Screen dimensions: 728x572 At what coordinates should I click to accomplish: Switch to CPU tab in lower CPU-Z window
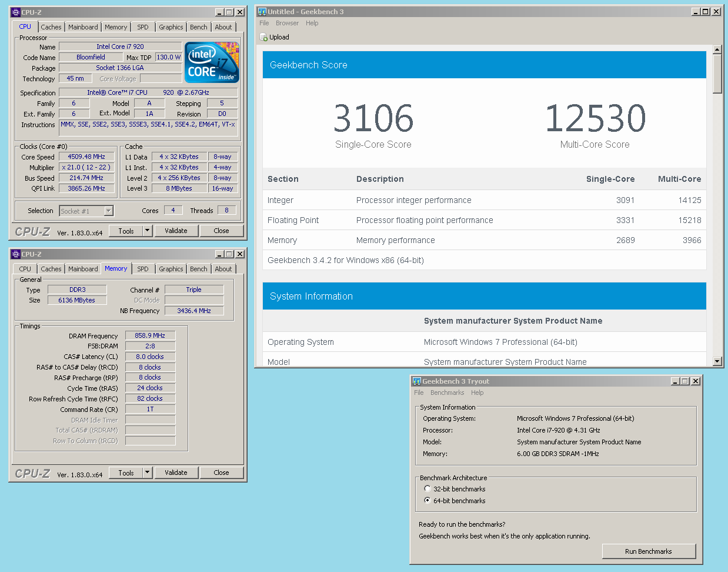pyautogui.click(x=25, y=269)
